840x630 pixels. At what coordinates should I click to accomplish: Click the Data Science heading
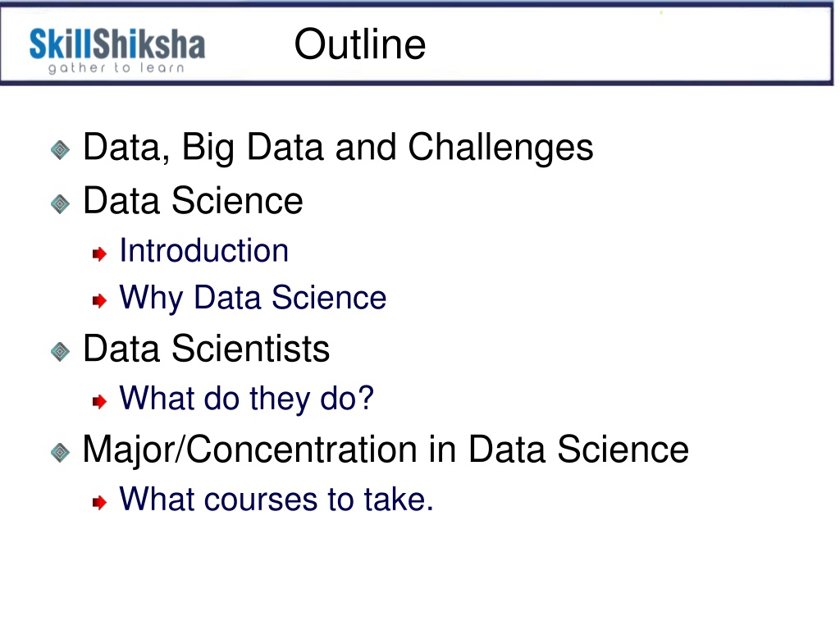(x=193, y=201)
